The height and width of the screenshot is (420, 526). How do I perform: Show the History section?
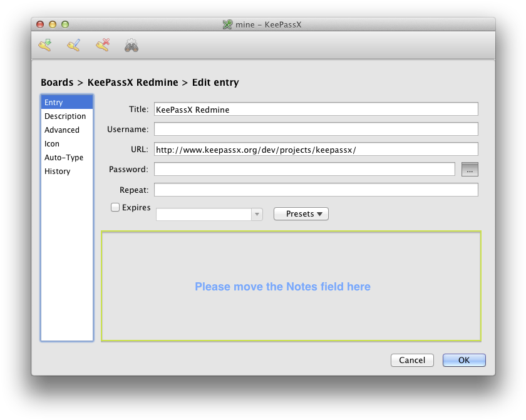coord(67,171)
